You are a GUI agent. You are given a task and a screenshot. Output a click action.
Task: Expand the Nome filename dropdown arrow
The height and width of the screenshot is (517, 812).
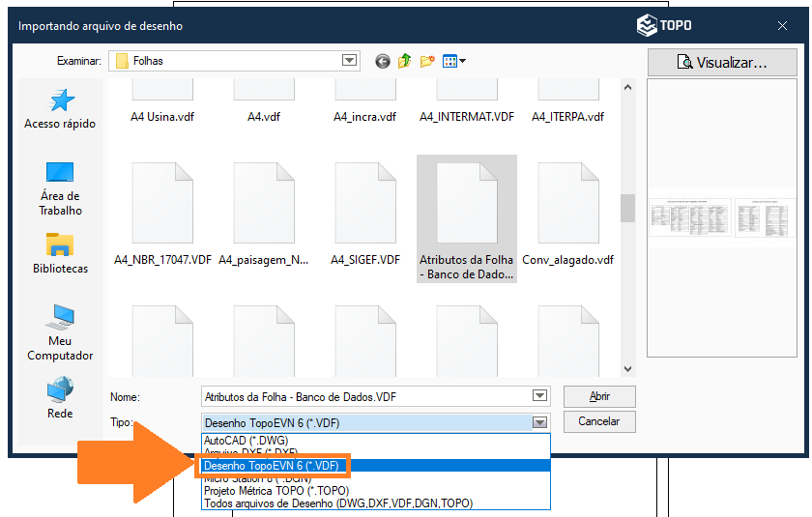point(539,396)
